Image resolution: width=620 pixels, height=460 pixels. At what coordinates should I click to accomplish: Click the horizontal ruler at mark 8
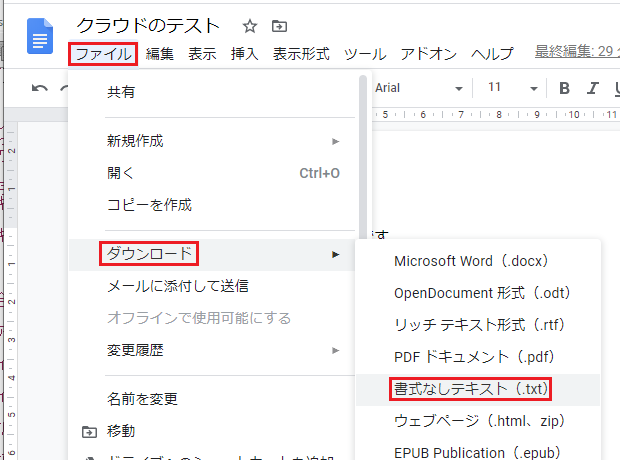[499, 115]
